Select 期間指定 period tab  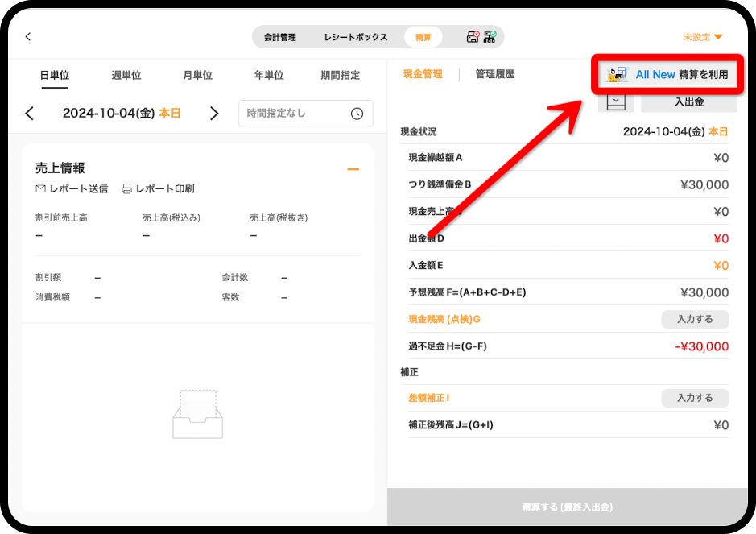point(341,75)
